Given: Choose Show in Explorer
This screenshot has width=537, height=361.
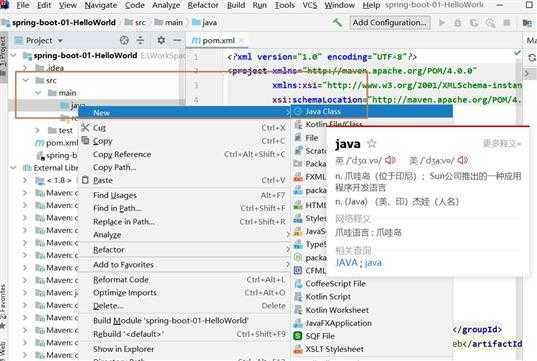Looking at the screenshot, I should coord(184,349).
